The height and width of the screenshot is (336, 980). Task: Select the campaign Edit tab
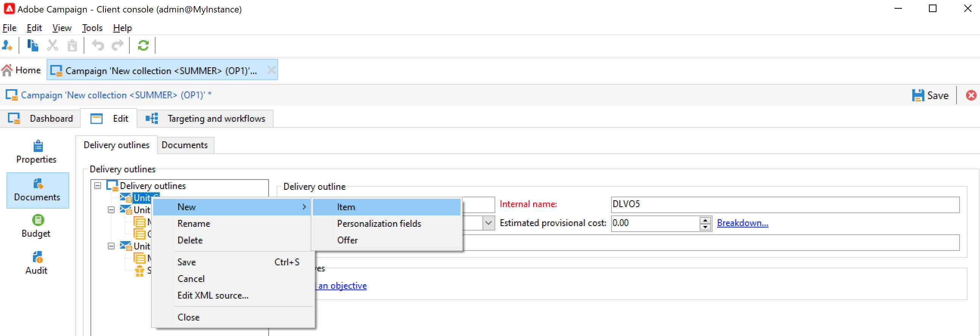(109, 119)
